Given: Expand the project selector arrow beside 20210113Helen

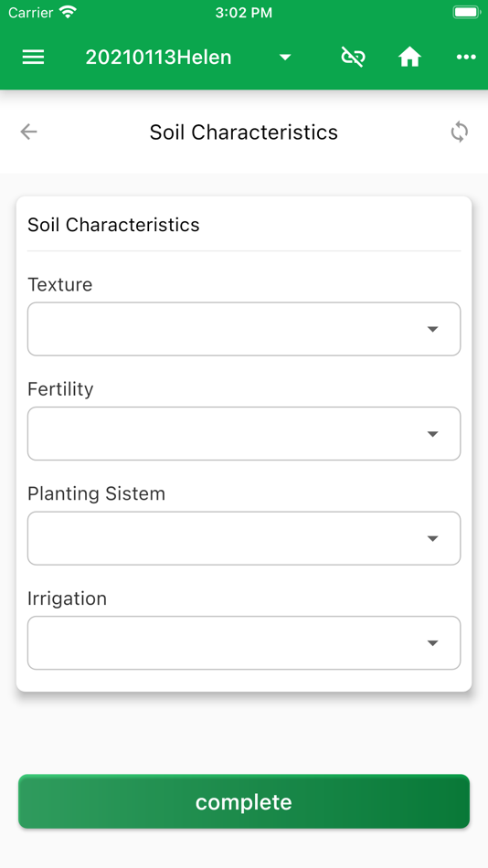Looking at the screenshot, I should (285, 57).
